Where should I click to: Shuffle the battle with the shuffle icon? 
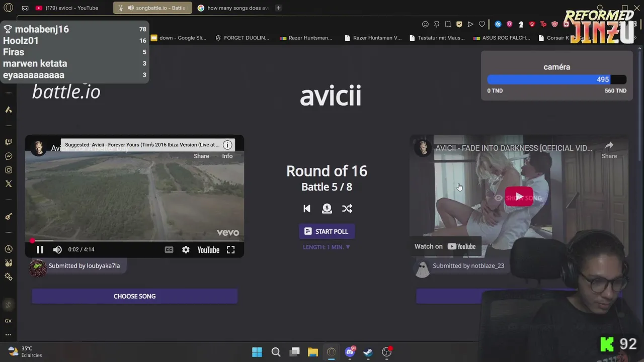(x=347, y=209)
